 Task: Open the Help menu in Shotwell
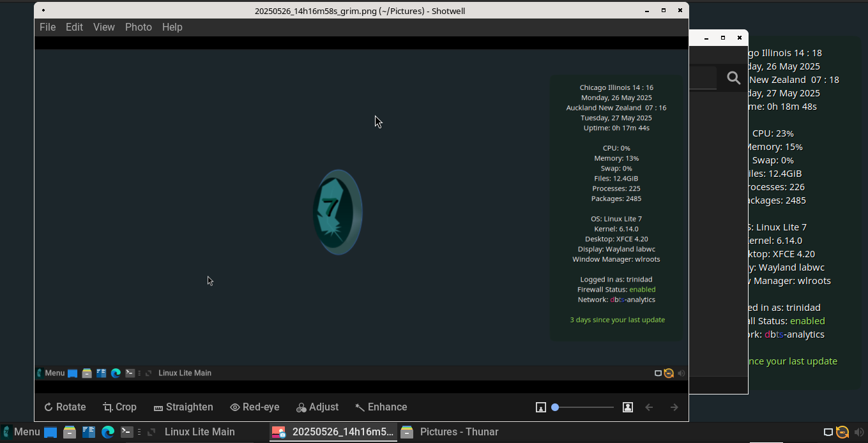click(172, 27)
